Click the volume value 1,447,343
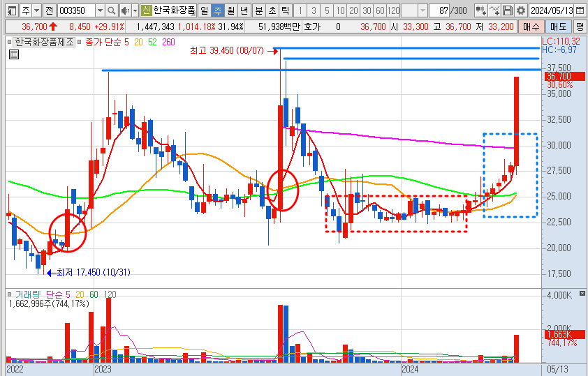The image size is (588, 376). click(x=155, y=27)
